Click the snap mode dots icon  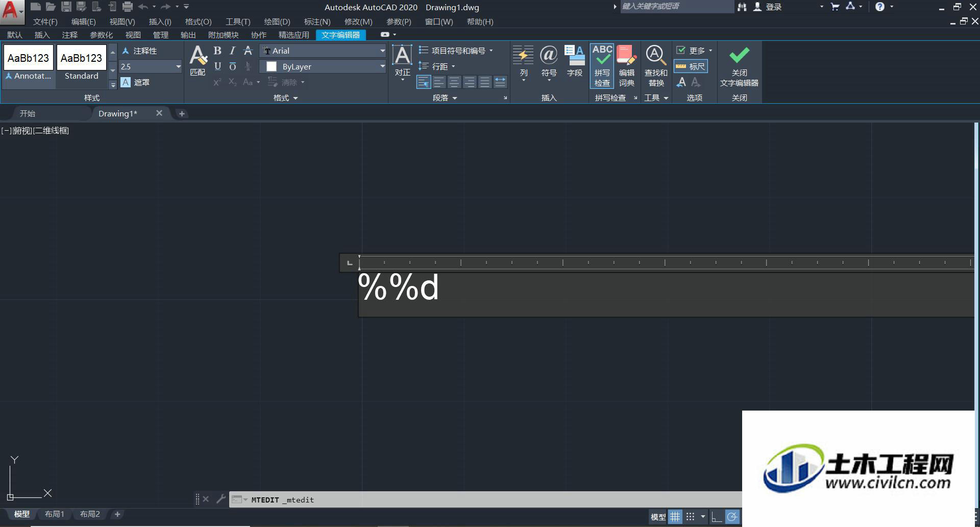click(x=691, y=517)
